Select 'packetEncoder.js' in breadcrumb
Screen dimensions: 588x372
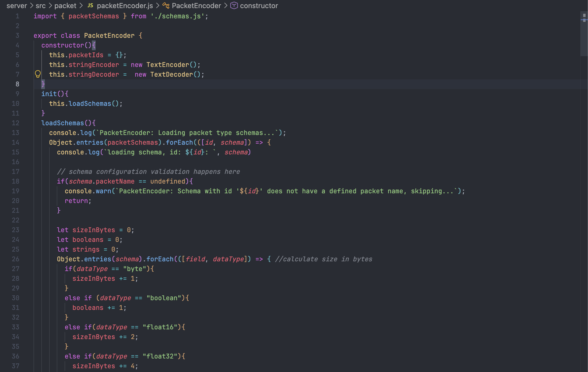pos(125,6)
